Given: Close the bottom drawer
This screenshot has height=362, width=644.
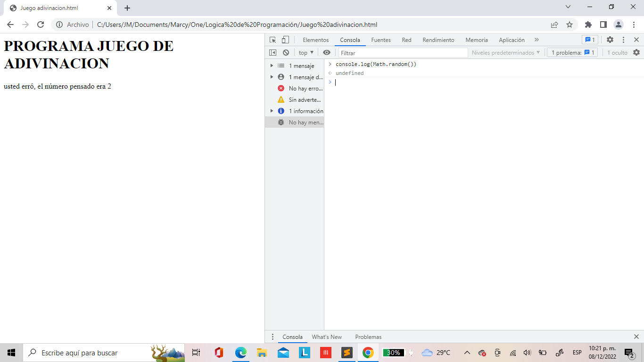Looking at the screenshot, I should point(636,337).
